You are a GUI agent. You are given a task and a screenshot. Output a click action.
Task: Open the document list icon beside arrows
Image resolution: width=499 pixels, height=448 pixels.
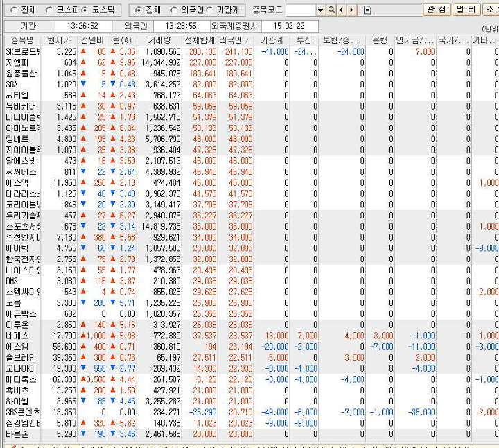pos(367,10)
